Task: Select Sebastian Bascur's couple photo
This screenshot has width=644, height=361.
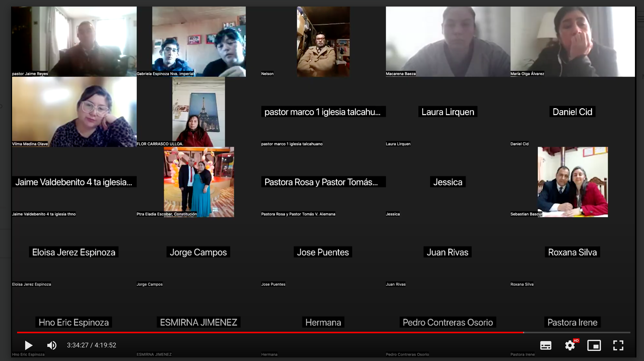Action: coord(573,182)
